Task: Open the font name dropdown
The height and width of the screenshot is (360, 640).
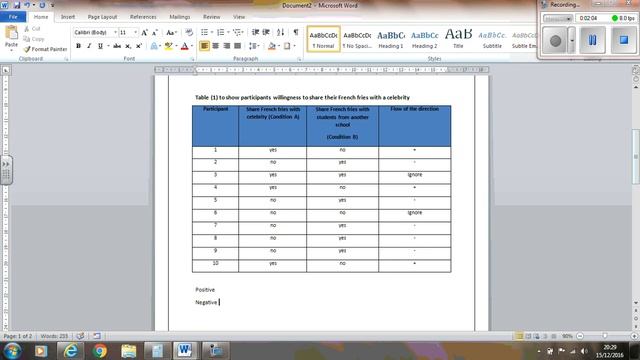Action: [115, 32]
